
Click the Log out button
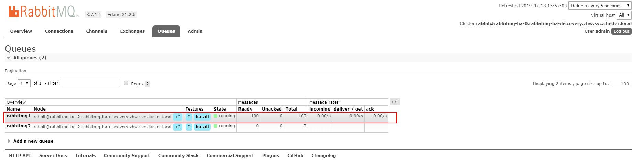pos(621,31)
